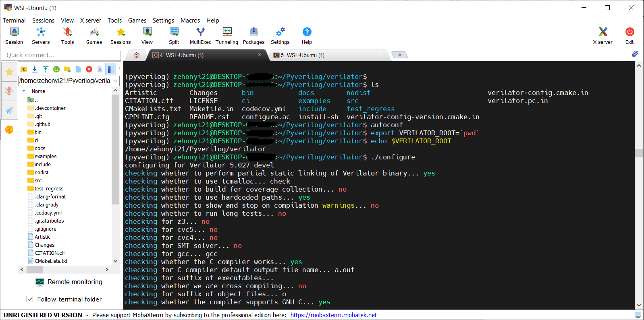
Task: Open the Packages toolbar icon
Action: (x=253, y=36)
